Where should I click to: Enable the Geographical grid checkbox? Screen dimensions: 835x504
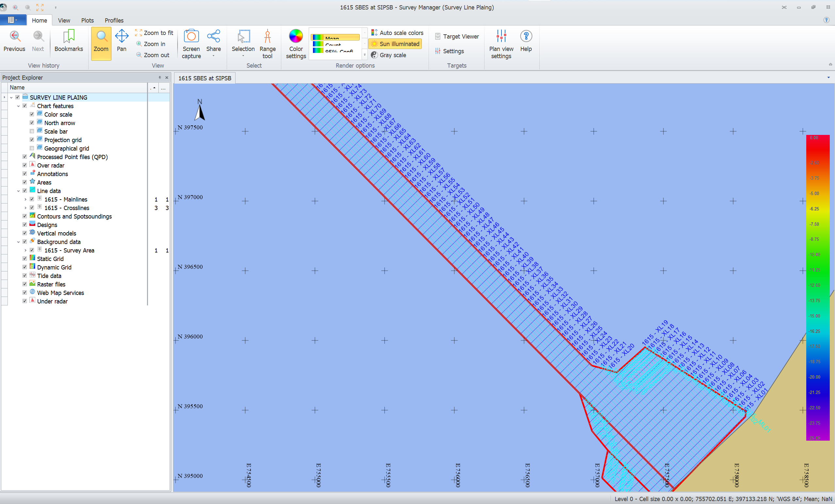point(32,148)
